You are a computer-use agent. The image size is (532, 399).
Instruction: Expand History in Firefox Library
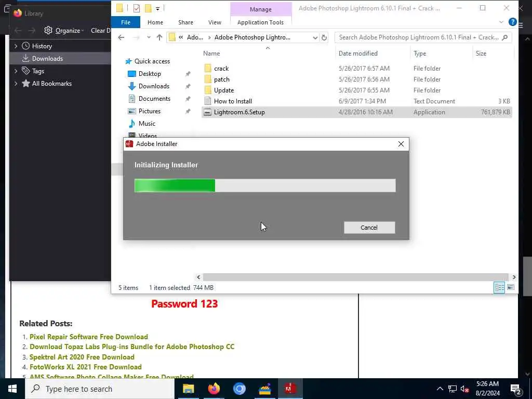click(16, 46)
